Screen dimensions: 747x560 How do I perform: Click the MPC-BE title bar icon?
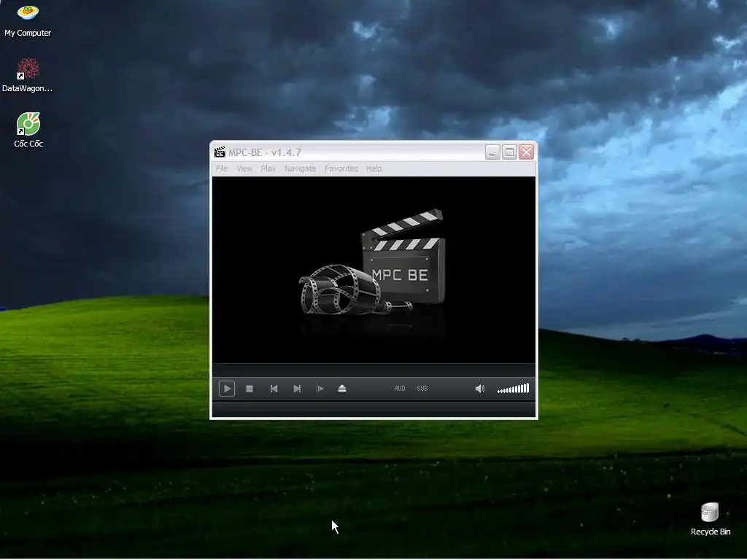pos(220,152)
